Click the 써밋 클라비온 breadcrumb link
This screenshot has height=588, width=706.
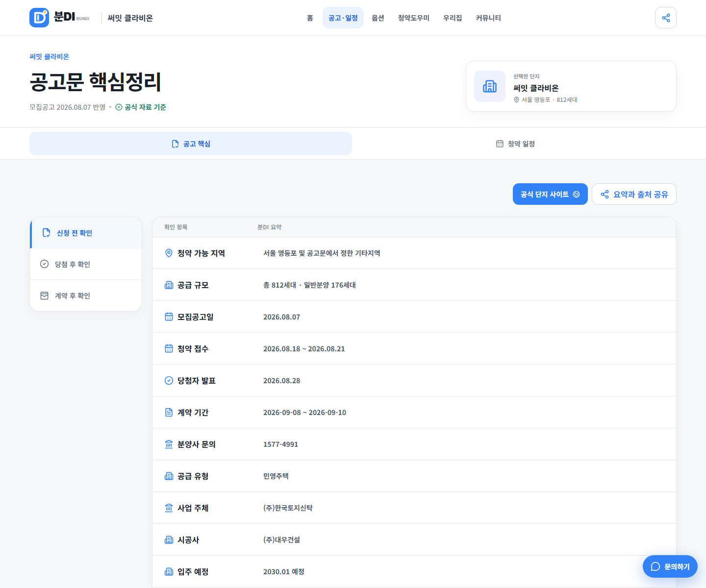[49, 57]
